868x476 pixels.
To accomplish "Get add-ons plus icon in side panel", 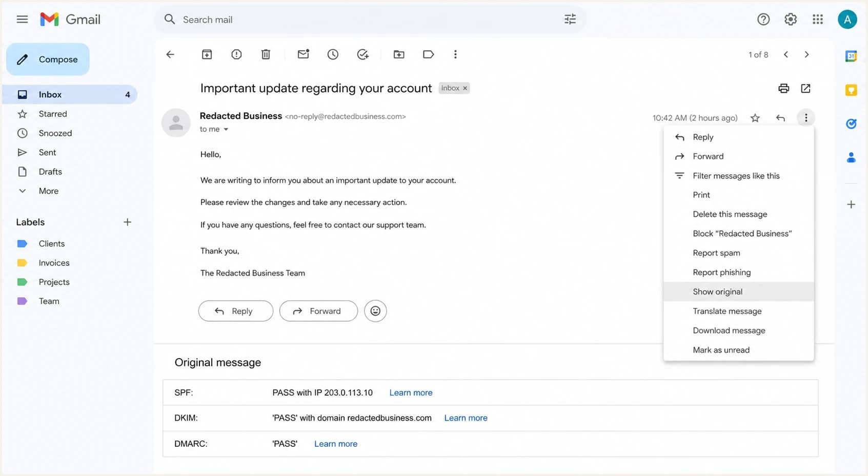I will click(x=851, y=204).
